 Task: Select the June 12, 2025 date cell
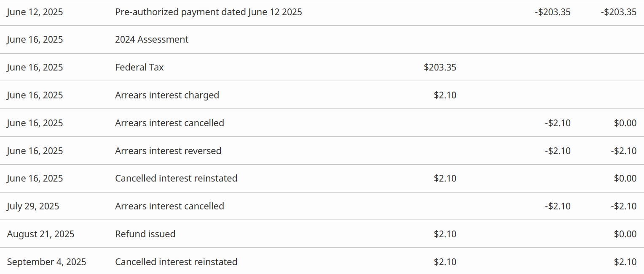(x=35, y=12)
